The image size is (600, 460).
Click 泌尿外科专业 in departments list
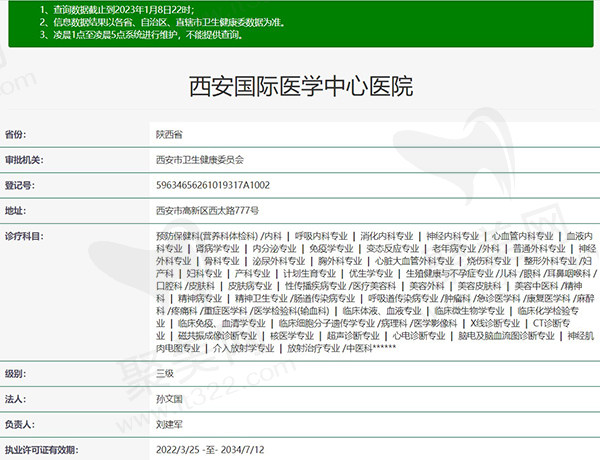click(x=279, y=261)
